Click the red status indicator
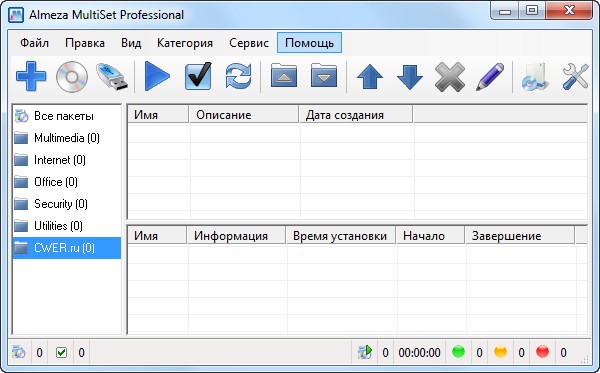The image size is (600, 373). point(542,352)
